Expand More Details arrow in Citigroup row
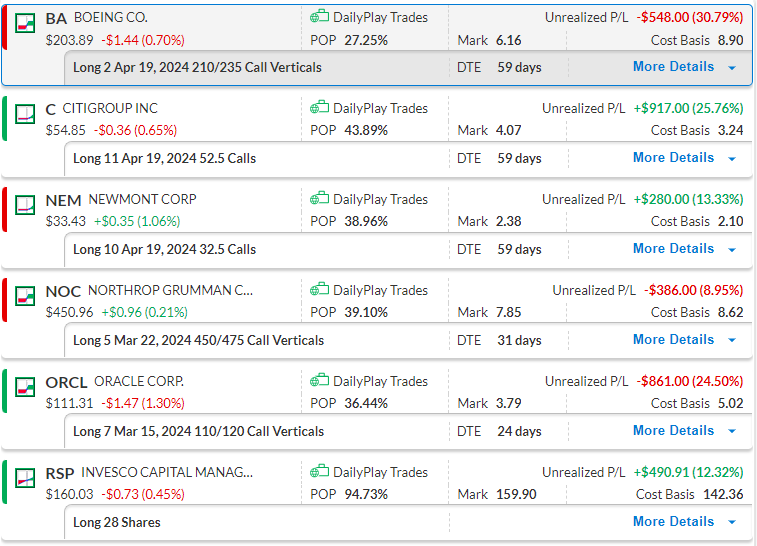Image resolution: width=757 pixels, height=546 pixels. [x=732, y=159]
